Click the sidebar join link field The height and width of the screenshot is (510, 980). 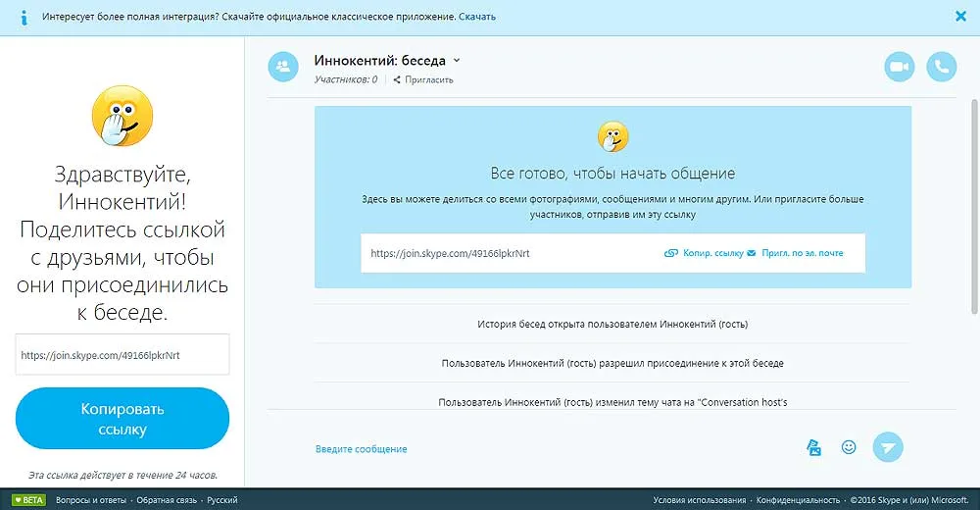pos(122,355)
